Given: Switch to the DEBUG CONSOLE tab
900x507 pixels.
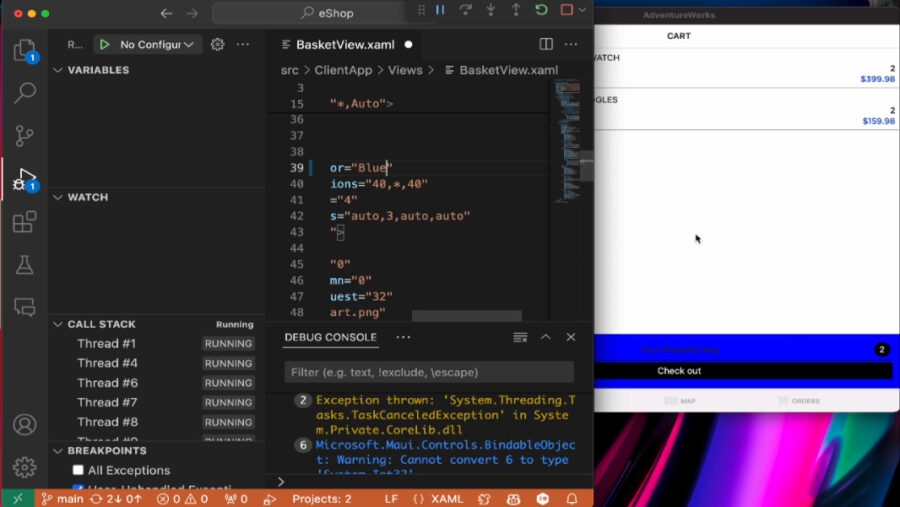Looking at the screenshot, I should [x=331, y=337].
